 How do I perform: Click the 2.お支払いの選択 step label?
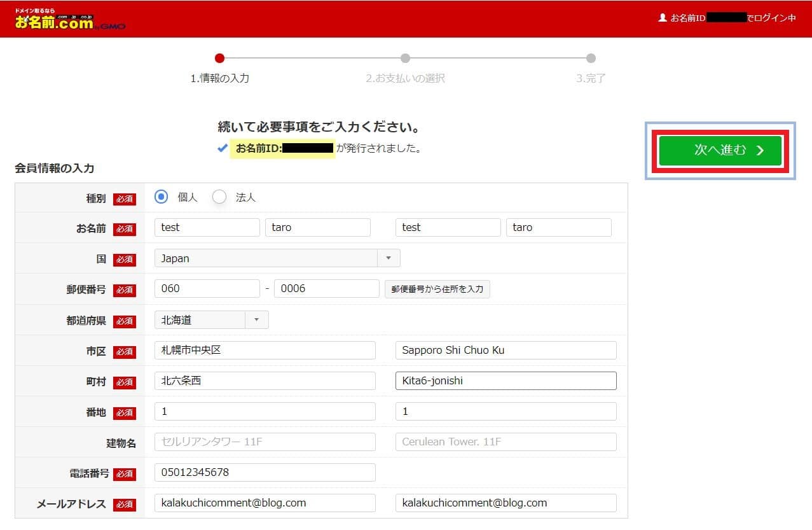pos(405,79)
